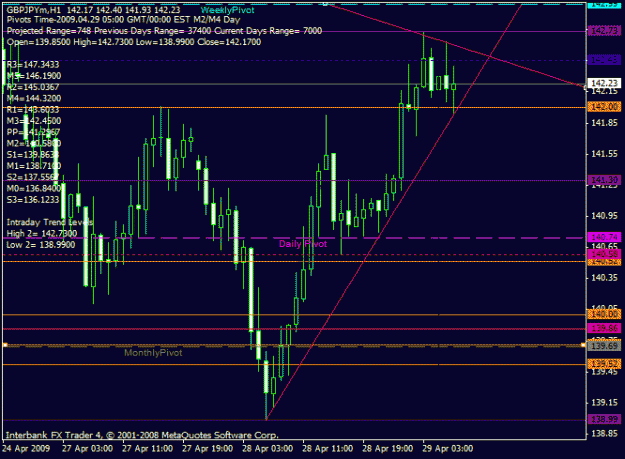Select the descending trendline's top anchor handle
The width and height of the screenshot is (625, 459).
coord(325,4)
